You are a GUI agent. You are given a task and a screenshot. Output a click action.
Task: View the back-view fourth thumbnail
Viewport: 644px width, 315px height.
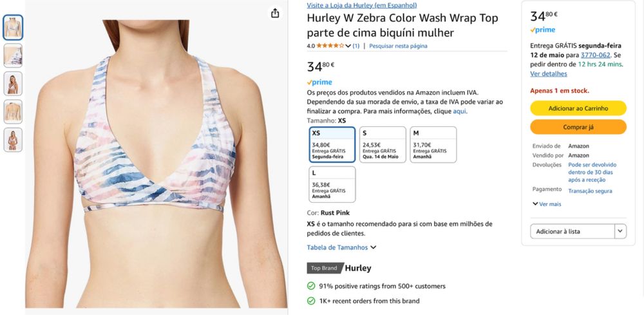click(13, 111)
